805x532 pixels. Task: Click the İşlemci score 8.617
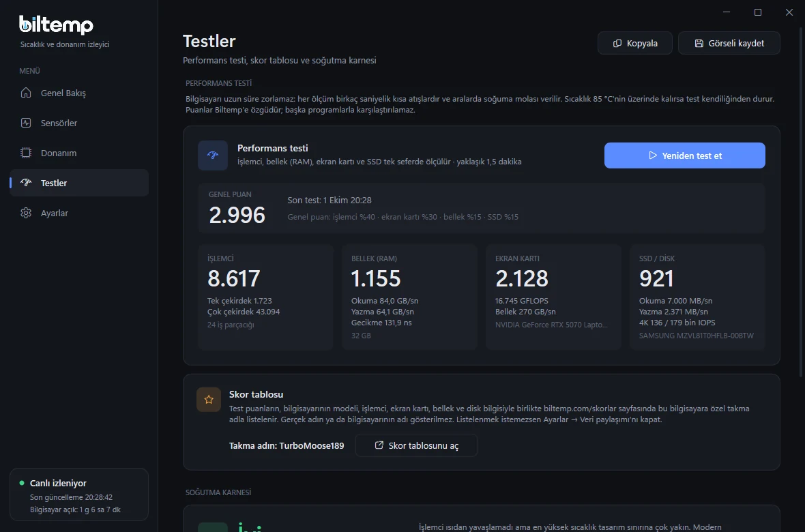pyautogui.click(x=233, y=279)
